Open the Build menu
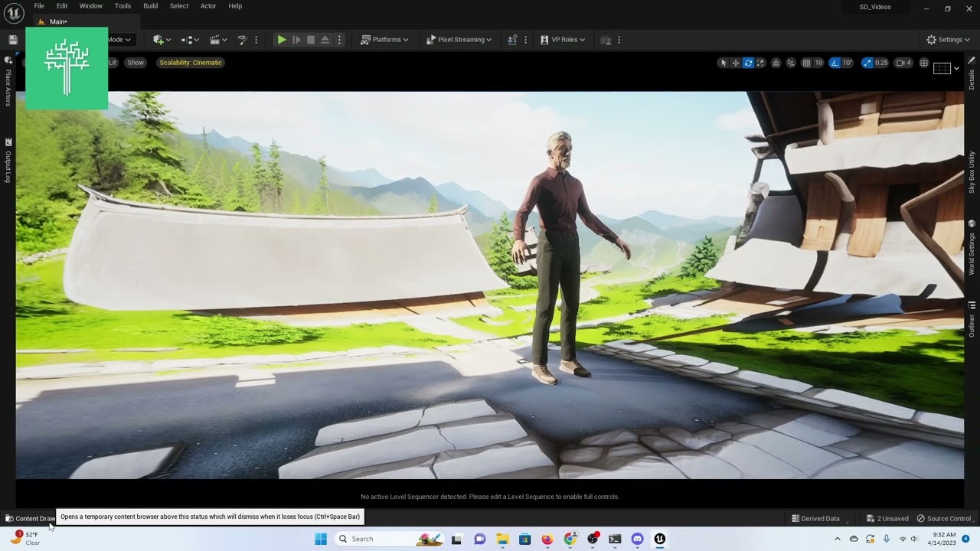The image size is (980, 551). click(151, 6)
